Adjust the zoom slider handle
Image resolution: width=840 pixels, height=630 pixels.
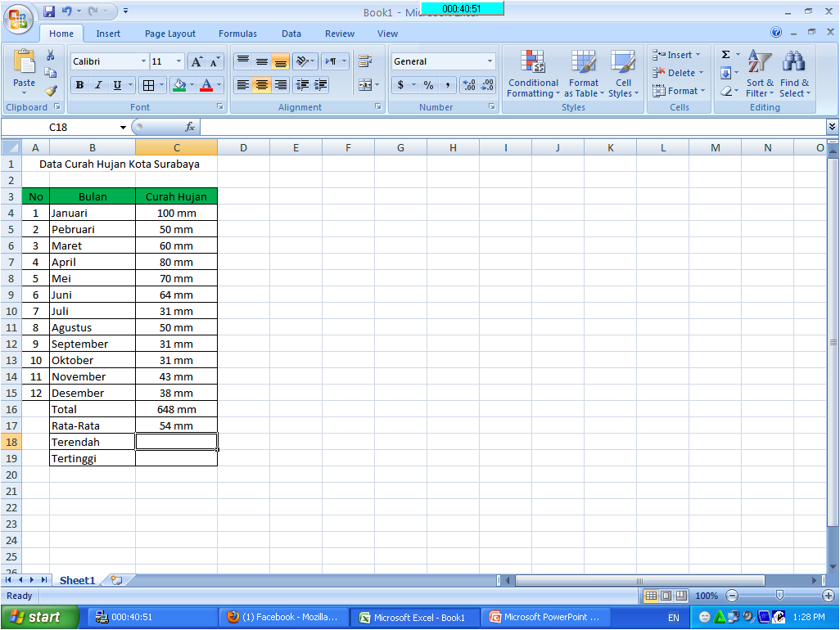click(779, 595)
